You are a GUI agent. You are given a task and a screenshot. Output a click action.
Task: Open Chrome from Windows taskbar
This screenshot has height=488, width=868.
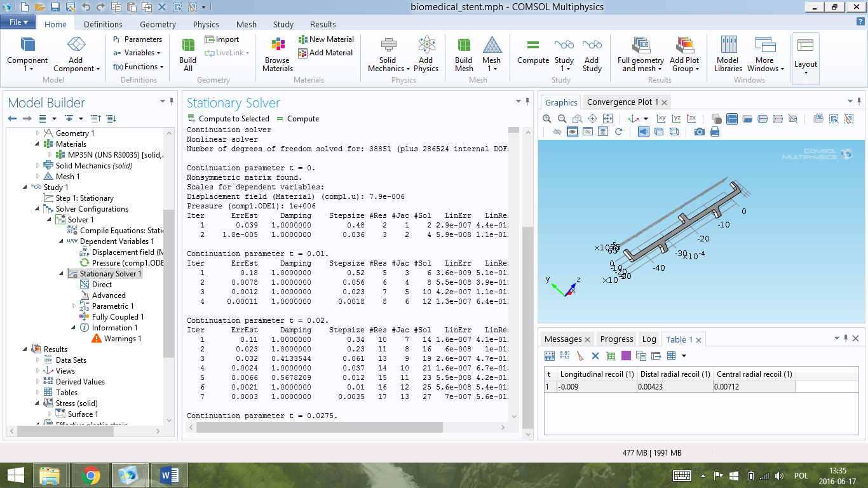tap(91, 475)
